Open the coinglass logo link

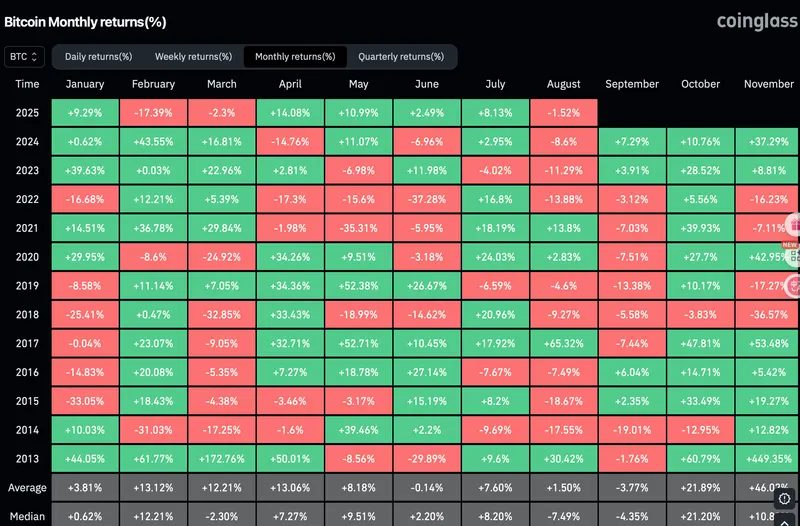point(758,21)
